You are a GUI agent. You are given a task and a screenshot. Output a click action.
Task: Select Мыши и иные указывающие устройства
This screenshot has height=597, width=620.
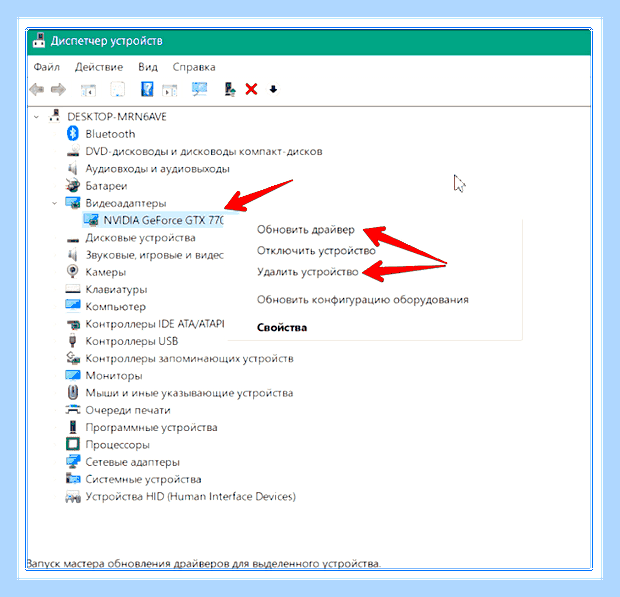[189, 393]
